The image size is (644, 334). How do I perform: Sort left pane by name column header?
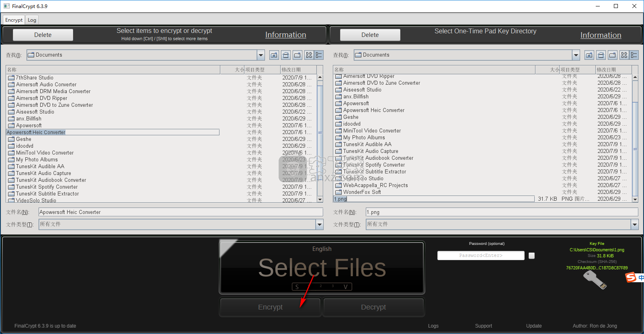click(x=113, y=70)
